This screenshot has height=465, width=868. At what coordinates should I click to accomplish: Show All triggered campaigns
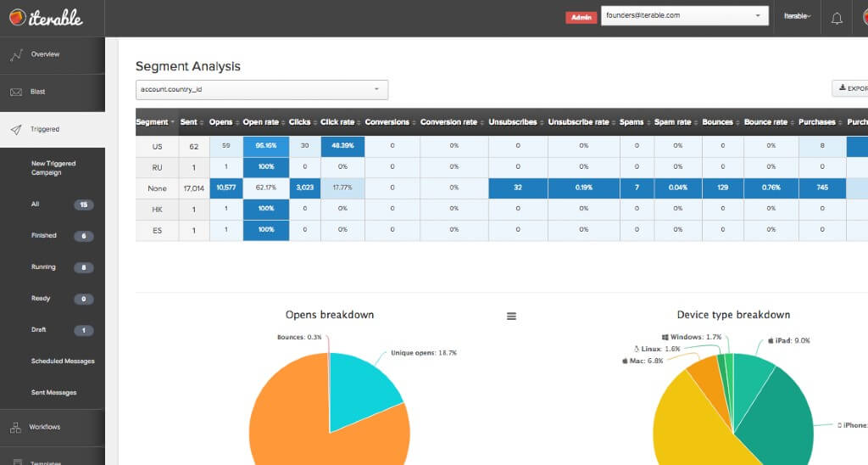pos(35,204)
